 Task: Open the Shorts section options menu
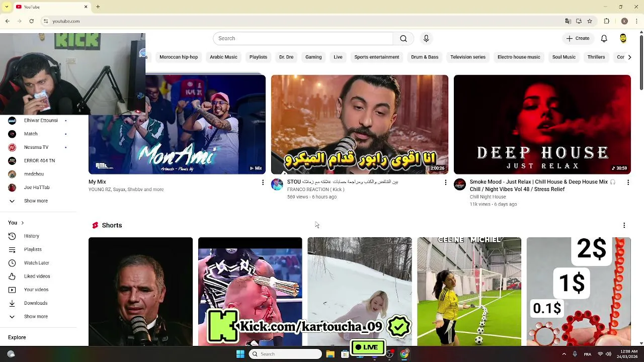tap(624, 225)
